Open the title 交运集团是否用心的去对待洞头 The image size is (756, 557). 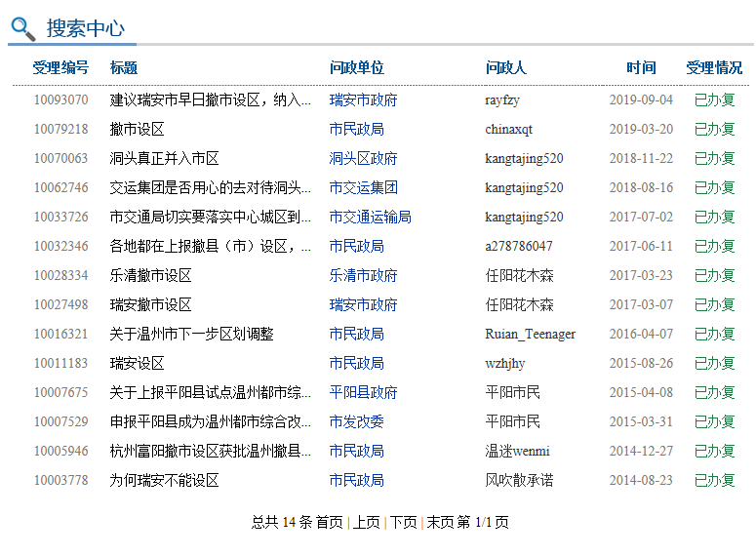pyautogui.click(x=210, y=187)
